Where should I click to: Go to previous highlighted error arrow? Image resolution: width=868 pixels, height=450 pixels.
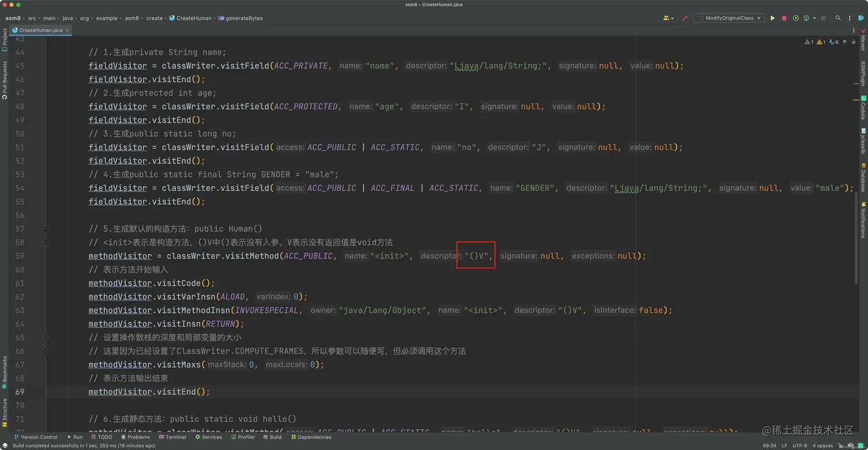(x=844, y=42)
